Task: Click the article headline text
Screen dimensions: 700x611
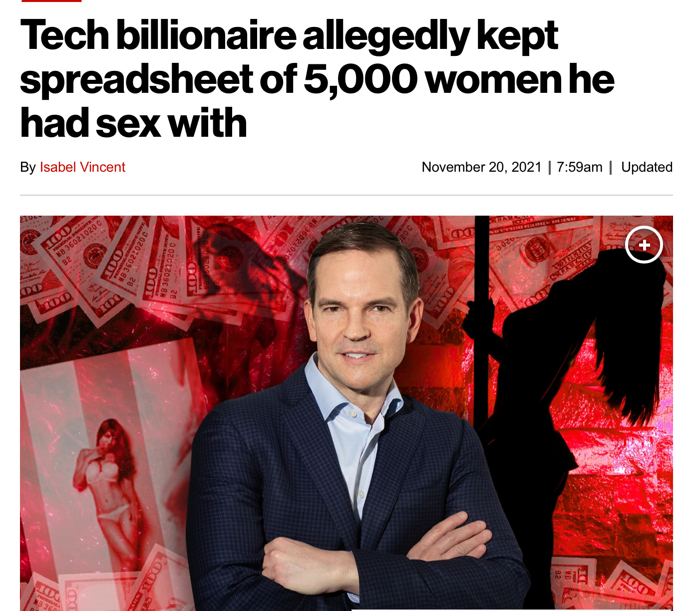Action: pyautogui.click(x=317, y=79)
